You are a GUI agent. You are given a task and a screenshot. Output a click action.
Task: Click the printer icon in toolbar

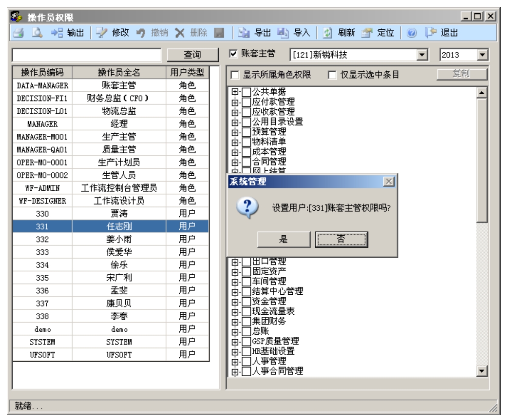[17, 32]
